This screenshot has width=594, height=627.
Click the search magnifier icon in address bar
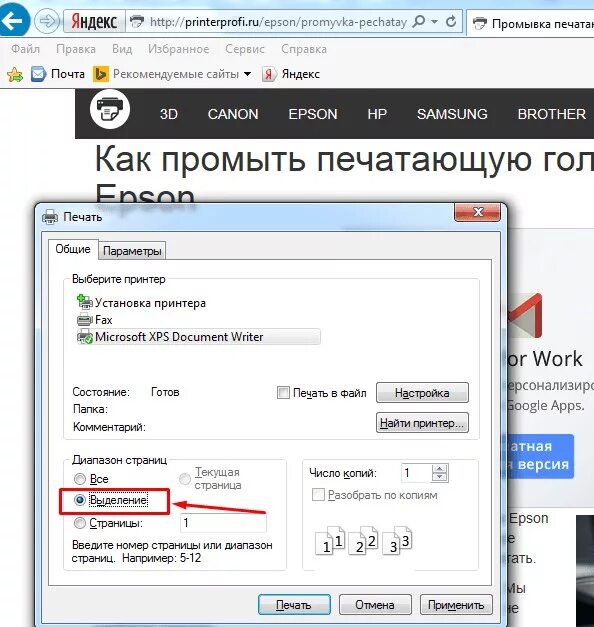pos(418,21)
